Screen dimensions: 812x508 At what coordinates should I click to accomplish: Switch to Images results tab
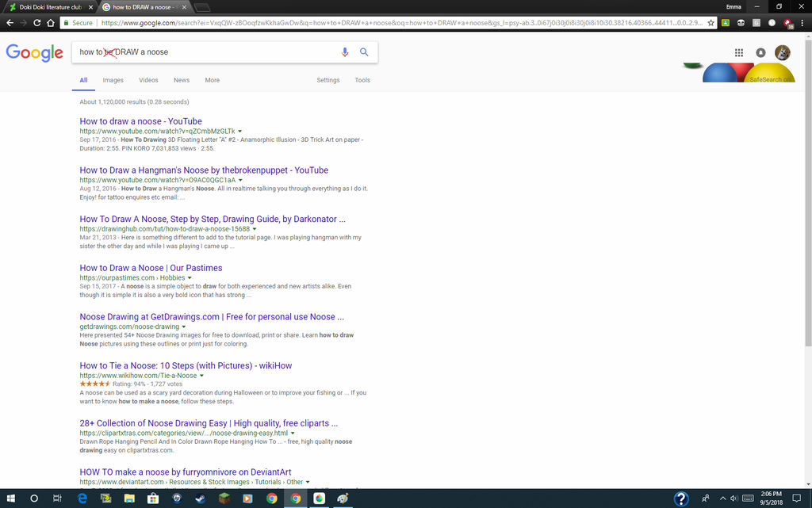[113, 80]
